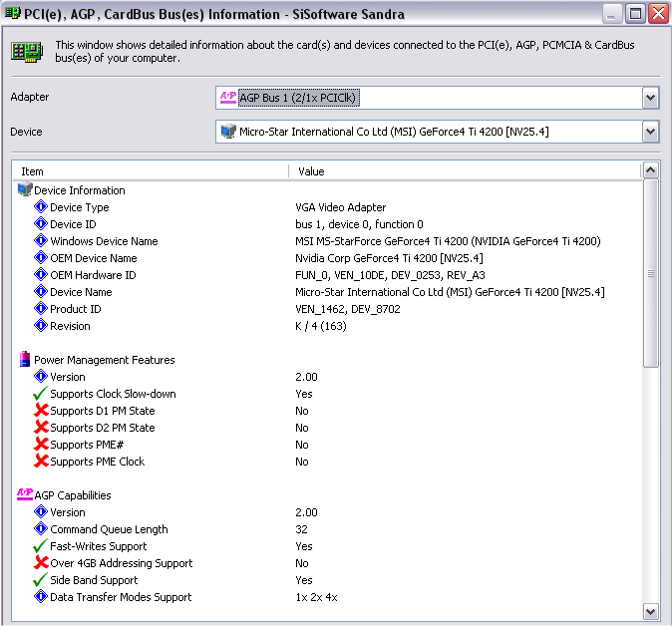
Task: Click the icon next to OEM Device Name
Action: 41,257
